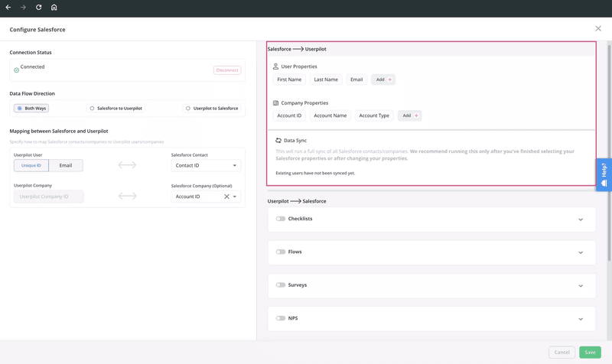Image resolution: width=612 pixels, height=364 pixels.
Task: Select Unique ID for Userpilot User
Action: pos(31,165)
